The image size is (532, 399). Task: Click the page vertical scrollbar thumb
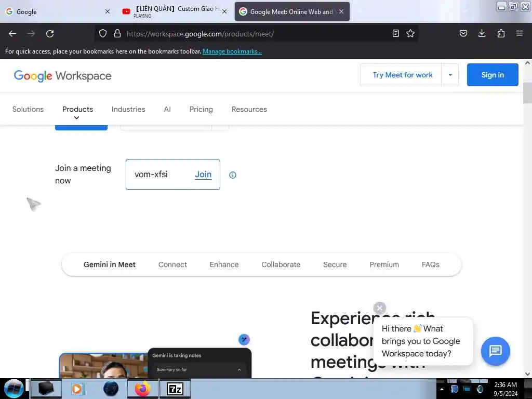[x=527, y=92]
